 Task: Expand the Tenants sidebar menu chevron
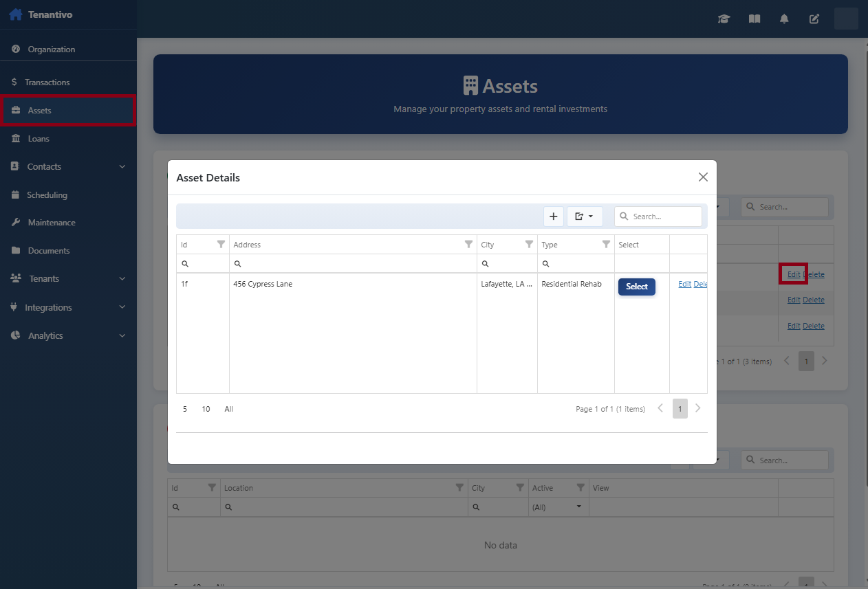pyautogui.click(x=122, y=278)
